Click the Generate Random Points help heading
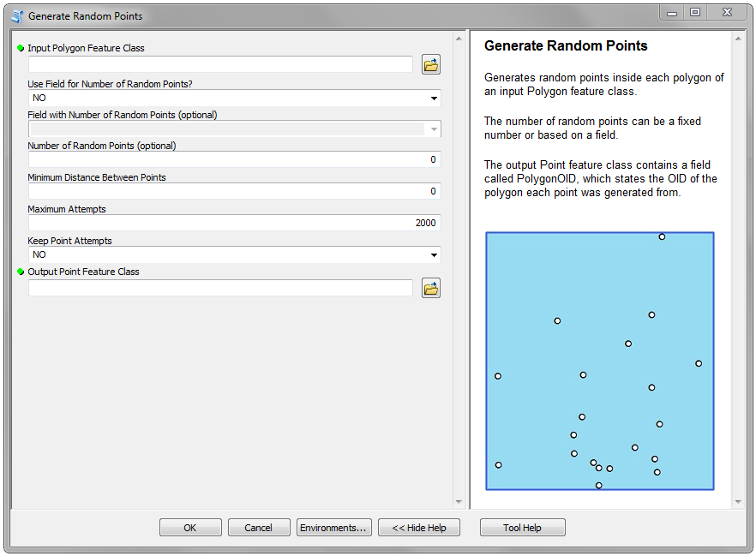This screenshot has width=756, height=556. click(566, 45)
